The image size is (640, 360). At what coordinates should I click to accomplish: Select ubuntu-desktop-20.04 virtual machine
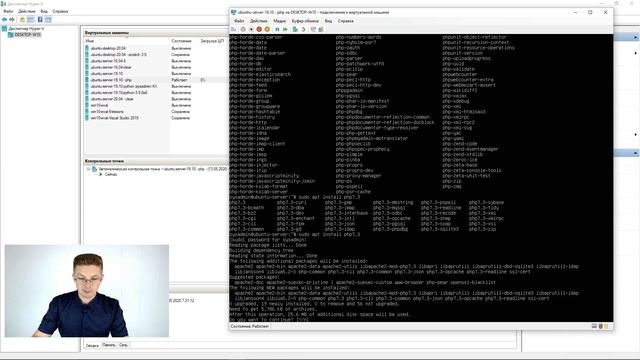click(108, 48)
